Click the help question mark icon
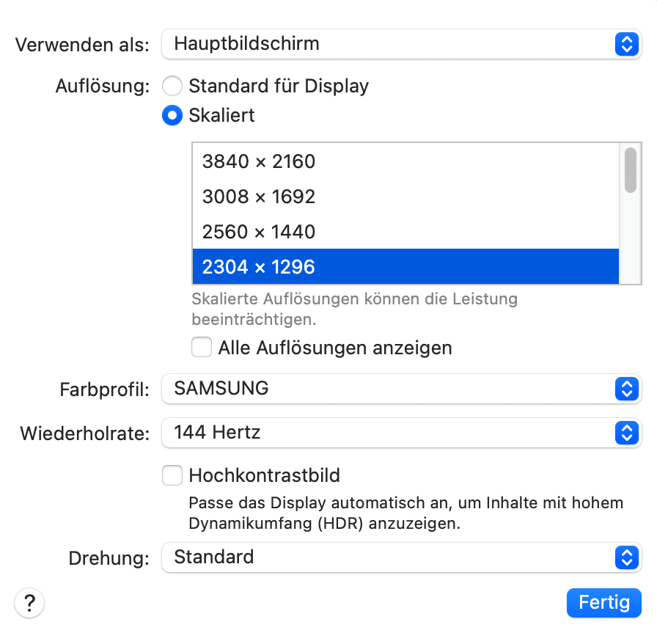The image size is (657, 644). (x=29, y=603)
